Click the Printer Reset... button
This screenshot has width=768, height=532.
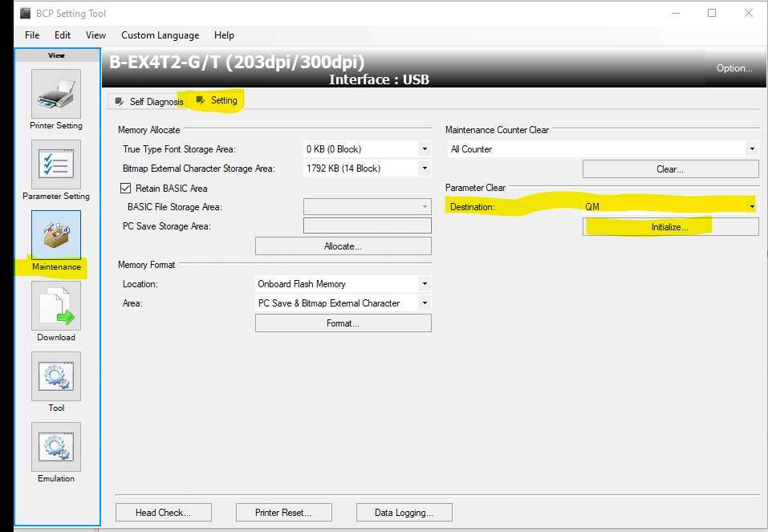(x=283, y=513)
